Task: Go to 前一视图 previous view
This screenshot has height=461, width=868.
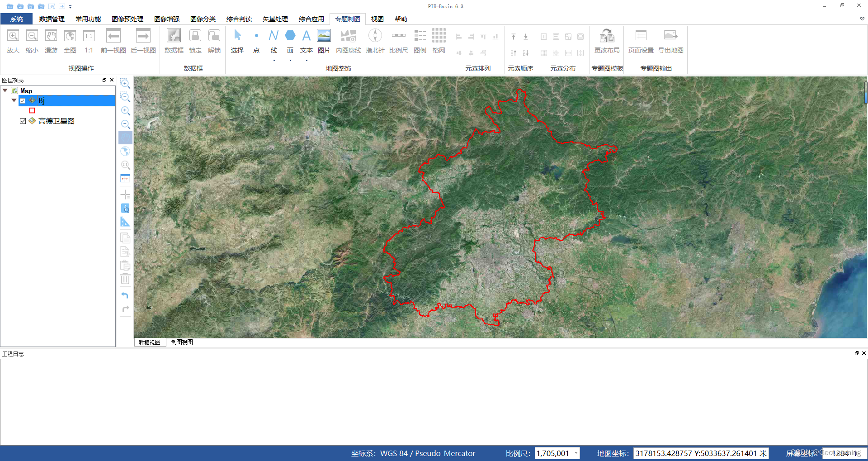Action: [x=113, y=41]
